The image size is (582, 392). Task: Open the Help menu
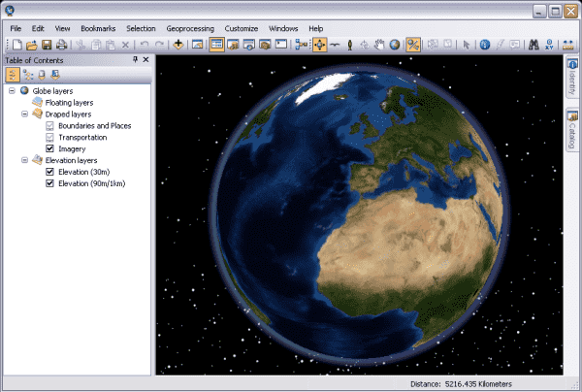(x=316, y=28)
